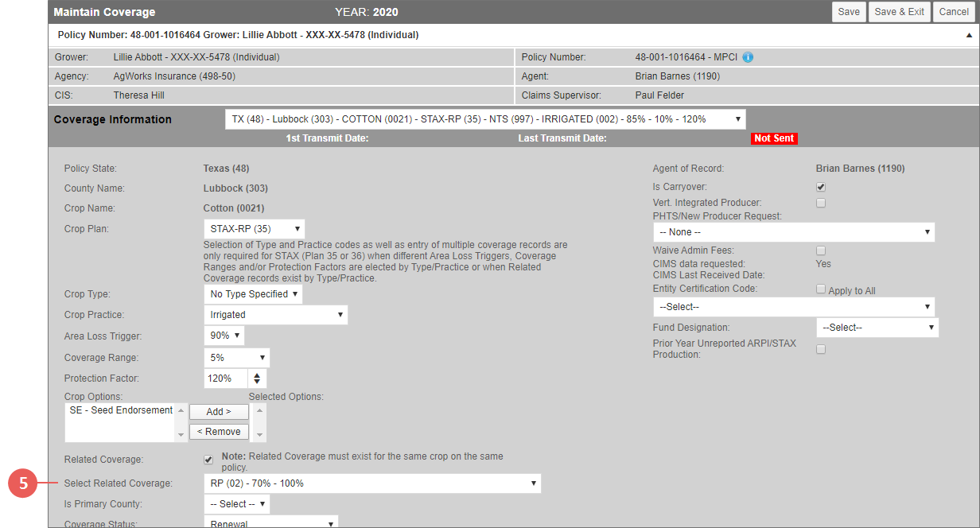The width and height of the screenshot is (980, 528).
Task: Click the Save button
Action: pyautogui.click(x=849, y=12)
